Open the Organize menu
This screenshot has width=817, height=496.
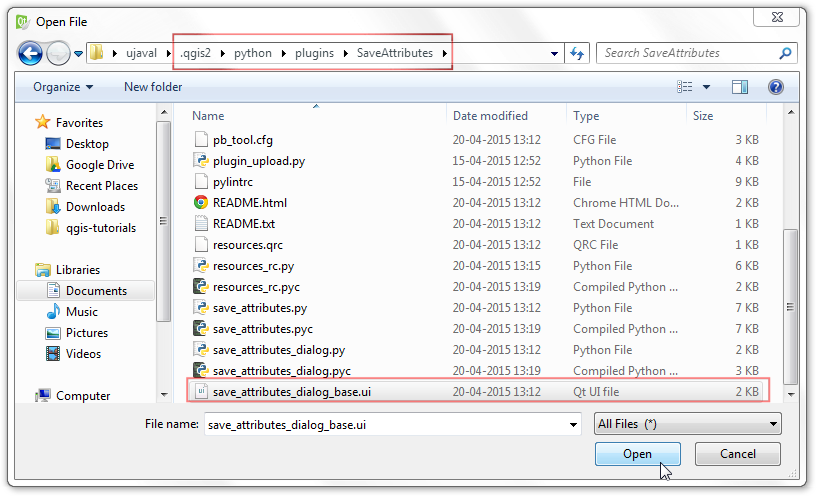(63, 87)
